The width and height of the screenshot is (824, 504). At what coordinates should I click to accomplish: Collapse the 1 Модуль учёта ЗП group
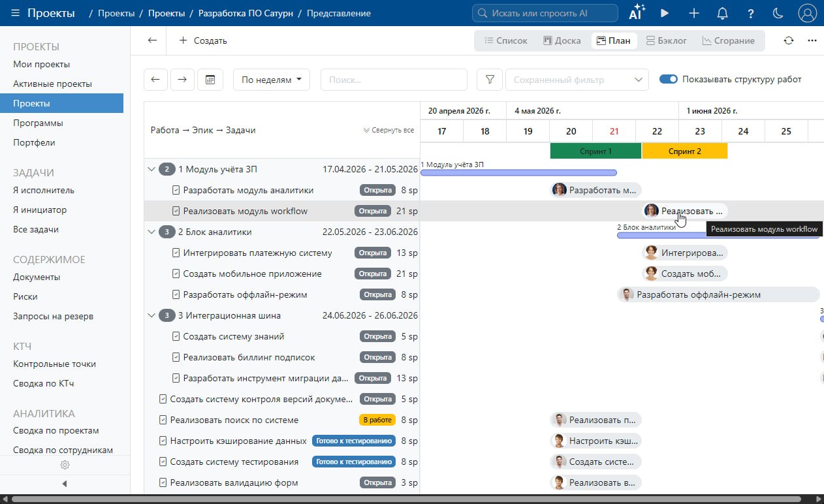151,169
